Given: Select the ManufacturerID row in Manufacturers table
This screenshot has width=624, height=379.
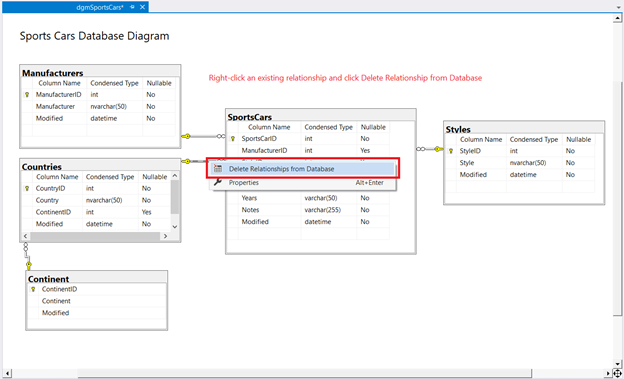Looking at the screenshot, I should tap(98, 95).
